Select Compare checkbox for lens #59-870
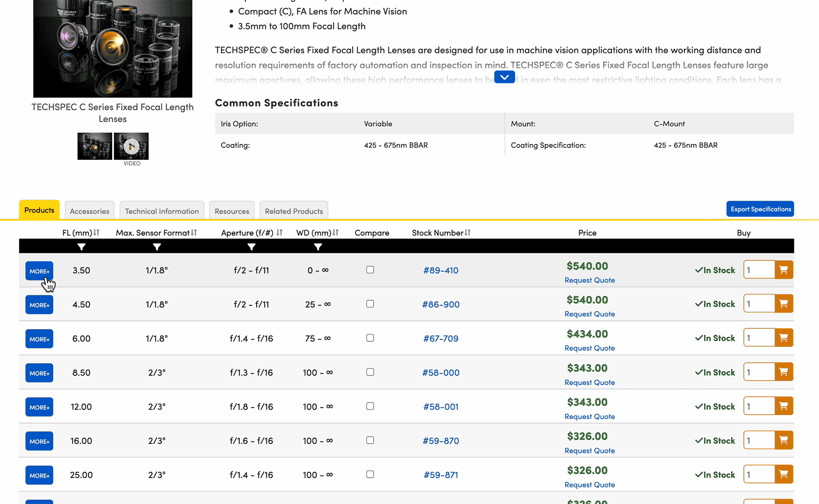This screenshot has height=504, width=819. coord(370,441)
